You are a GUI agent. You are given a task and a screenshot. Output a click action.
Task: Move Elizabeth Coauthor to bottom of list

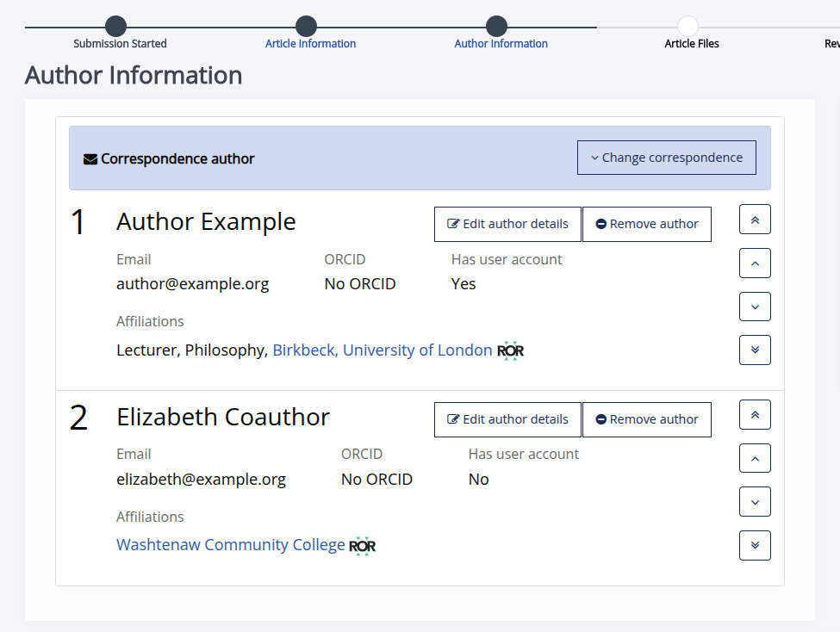755,545
